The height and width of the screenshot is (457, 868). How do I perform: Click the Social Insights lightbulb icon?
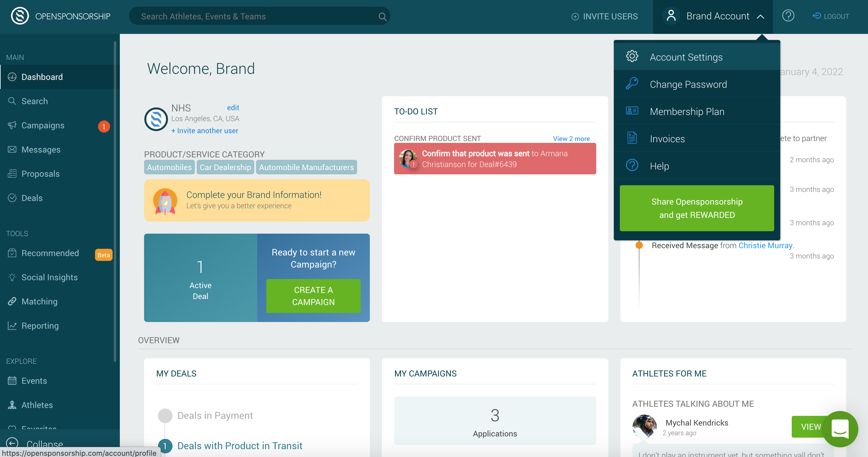(x=12, y=277)
